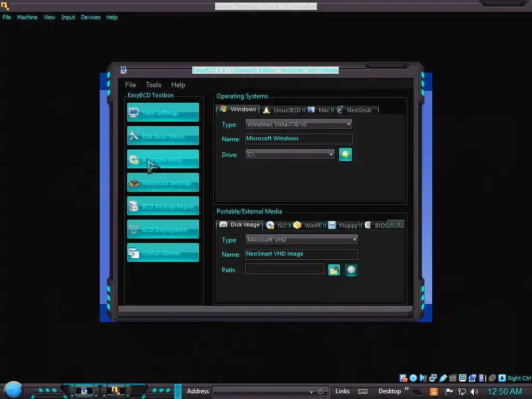Screen dimensions: 532x399
Task: Click volume speaker tray icon
Action: coord(474,392)
